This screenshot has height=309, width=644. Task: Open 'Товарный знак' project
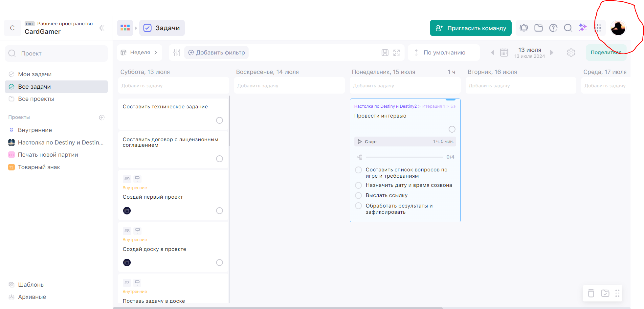click(56, 167)
